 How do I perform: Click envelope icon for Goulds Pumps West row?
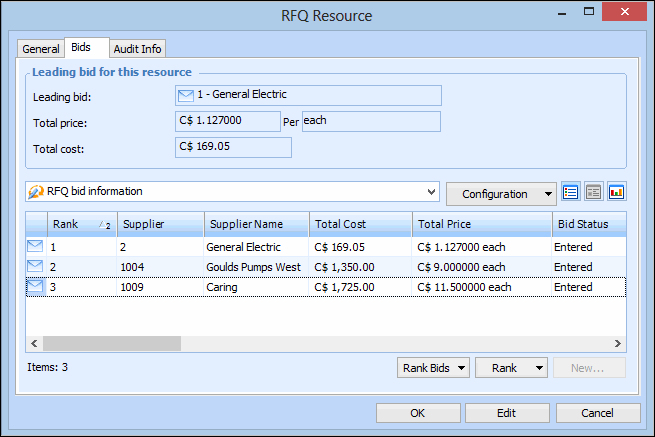[35, 266]
